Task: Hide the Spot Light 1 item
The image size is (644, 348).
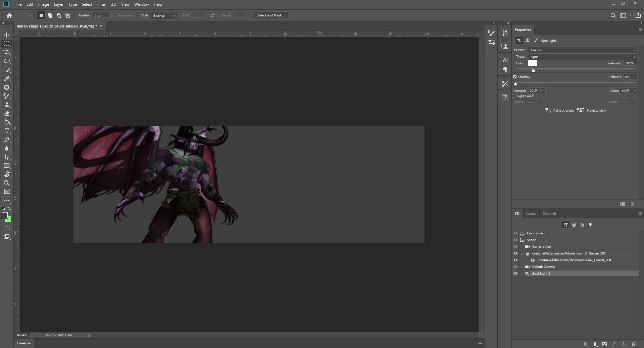Action: pyautogui.click(x=516, y=274)
